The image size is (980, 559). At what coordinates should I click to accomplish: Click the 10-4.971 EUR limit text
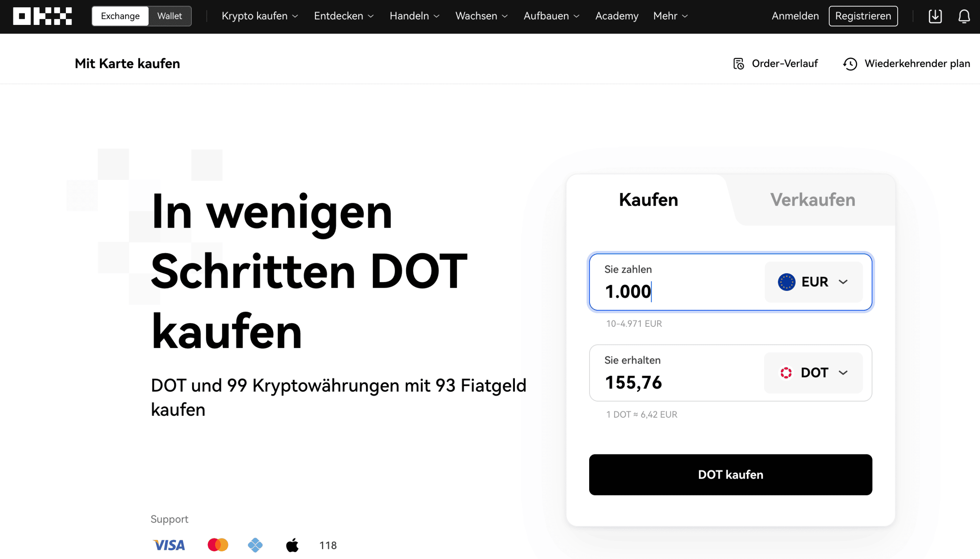tap(634, 324)
